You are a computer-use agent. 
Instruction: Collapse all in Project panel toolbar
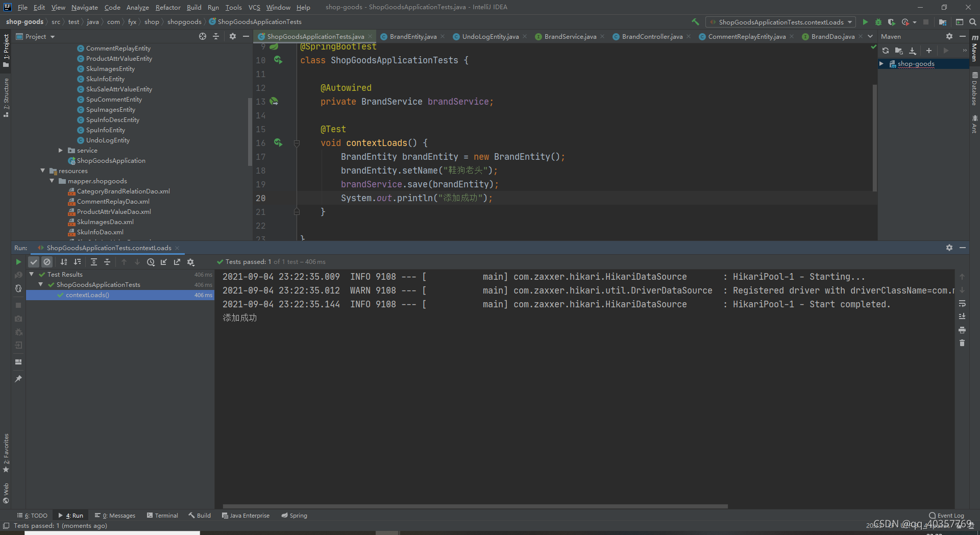[216, 36]
